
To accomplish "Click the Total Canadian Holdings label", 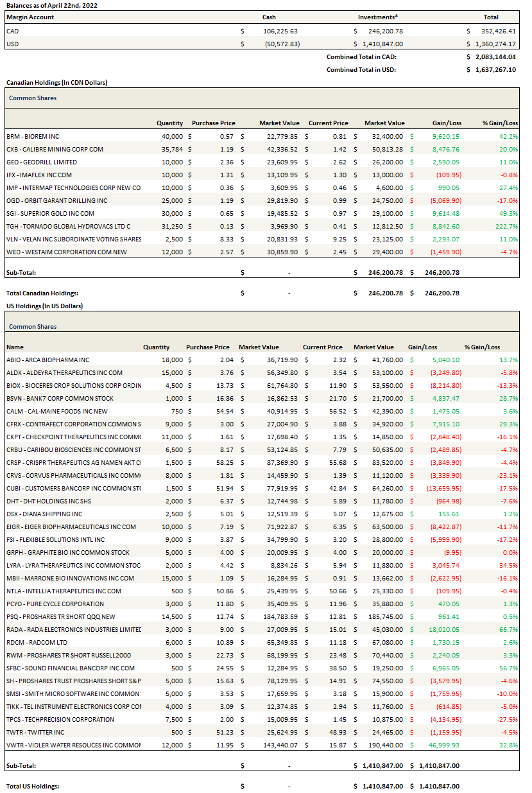I will [42, 293].
